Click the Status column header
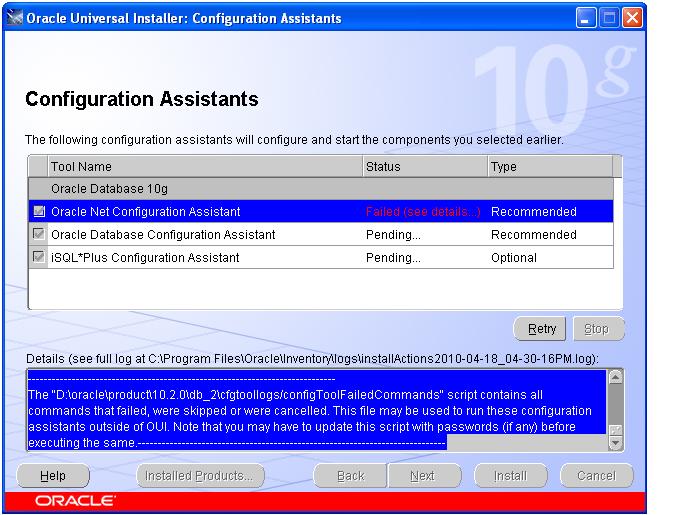The image size is (683, 515). click(x=425, y=166)
